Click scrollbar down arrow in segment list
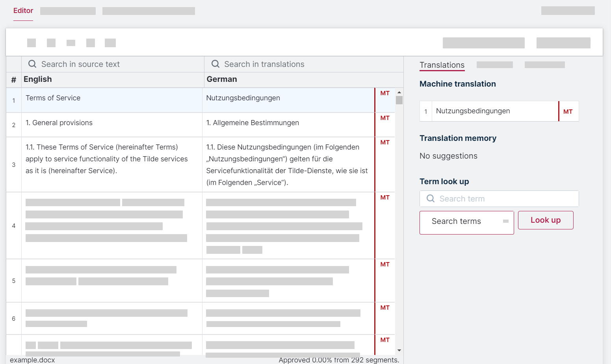This screenshot has height=364, width=611. point(399,350)
